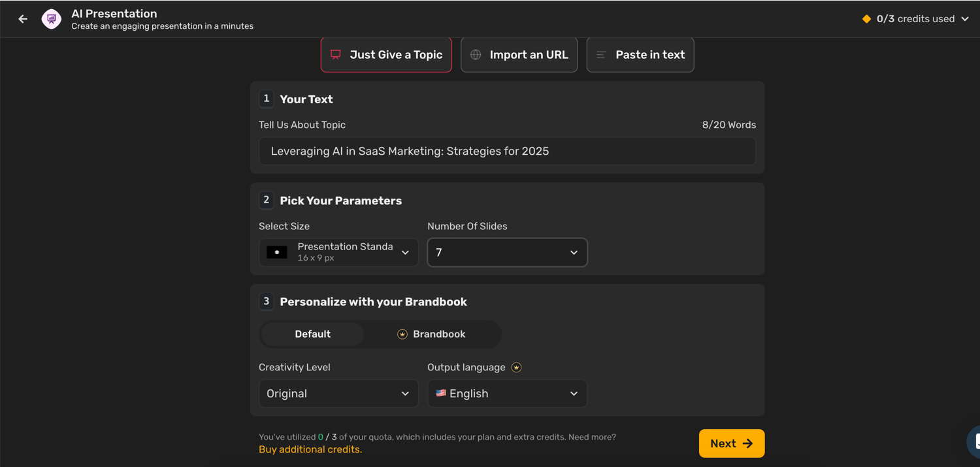Expand the credits used chevron
This screenshot has height=467, width=980.
(965, 19)
